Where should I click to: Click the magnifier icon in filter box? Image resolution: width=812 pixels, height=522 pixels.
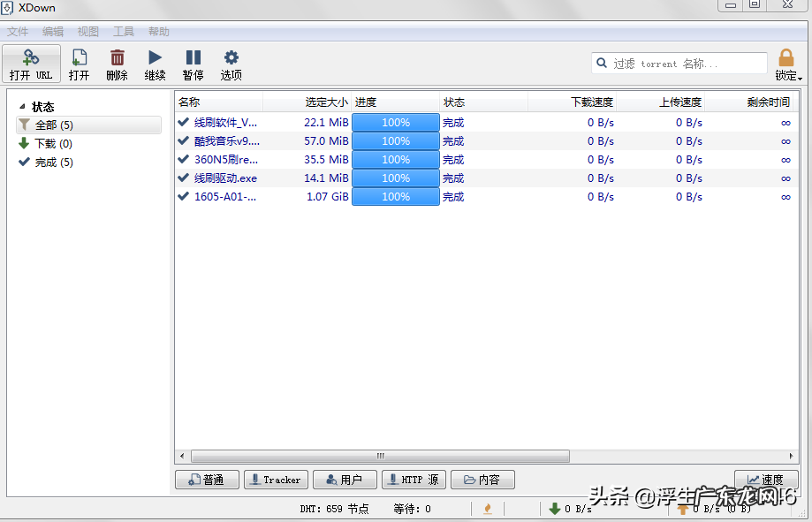point(601,64)
